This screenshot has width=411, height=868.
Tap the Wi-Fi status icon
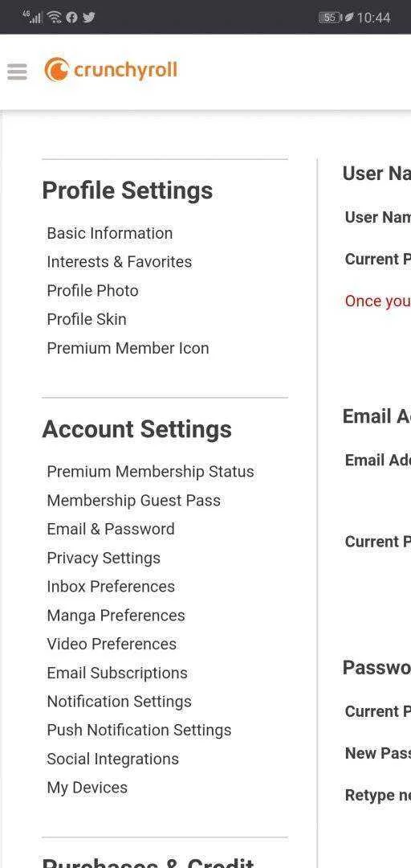pyautogui.click(x=55, y=17)
